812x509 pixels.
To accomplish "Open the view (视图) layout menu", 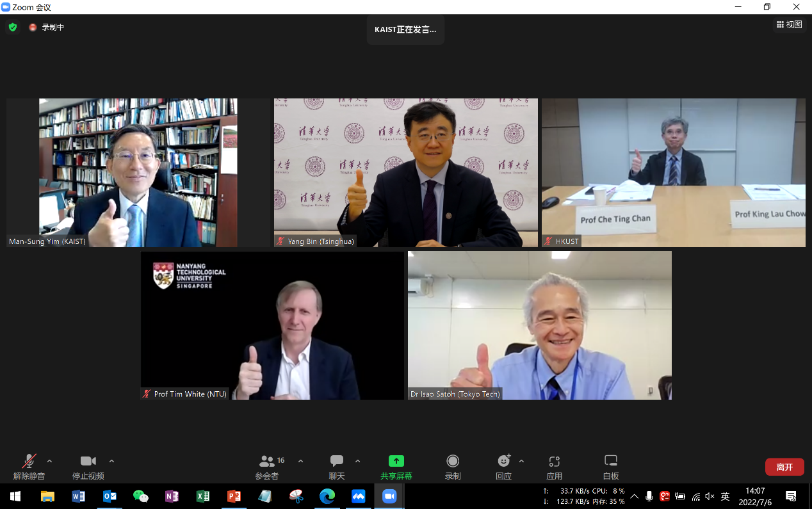I will pyautogui.click(x=789, y=24).
